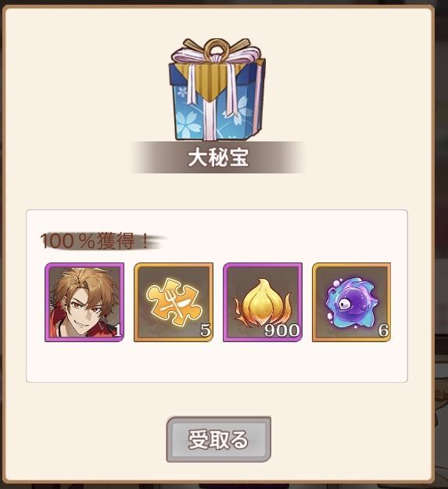The height and width of the screenshot is (489, 448).
Task: Tap the purple one-eyed slime item
Action: [352, 302]
